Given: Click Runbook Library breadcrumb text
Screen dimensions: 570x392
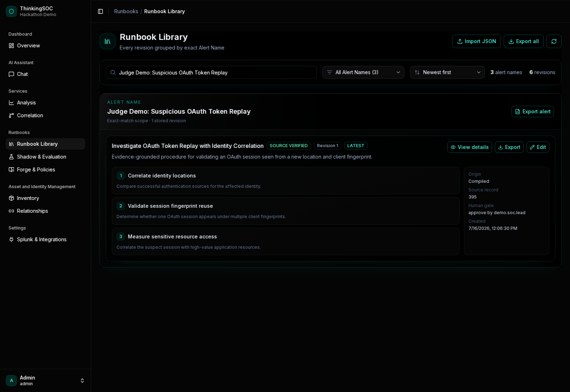Looking at the screenshot, I should [x=165, y=11].
